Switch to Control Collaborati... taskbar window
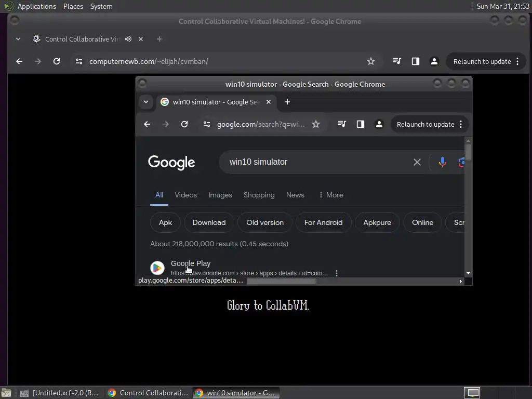This screenshot has width=532, height=399. 148,393
